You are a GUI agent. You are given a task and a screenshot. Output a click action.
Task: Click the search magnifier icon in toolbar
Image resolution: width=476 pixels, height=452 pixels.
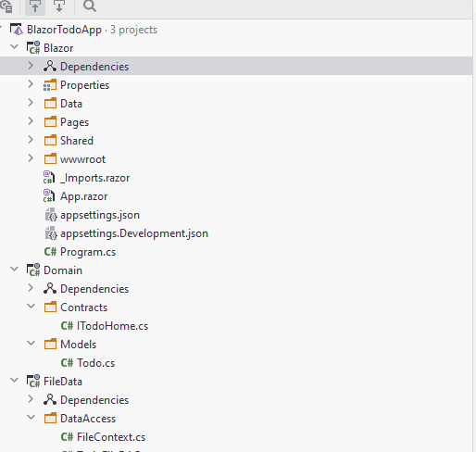point(90,6)
